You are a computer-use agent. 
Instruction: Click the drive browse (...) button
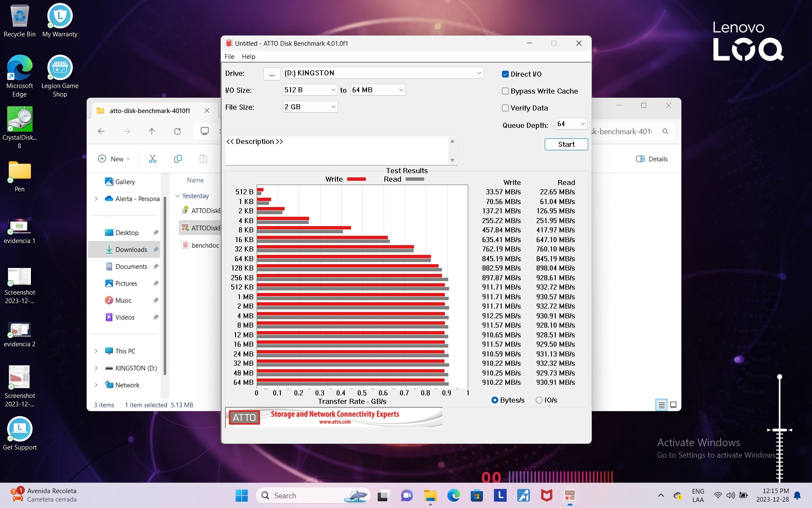click(x=272, y=74)
